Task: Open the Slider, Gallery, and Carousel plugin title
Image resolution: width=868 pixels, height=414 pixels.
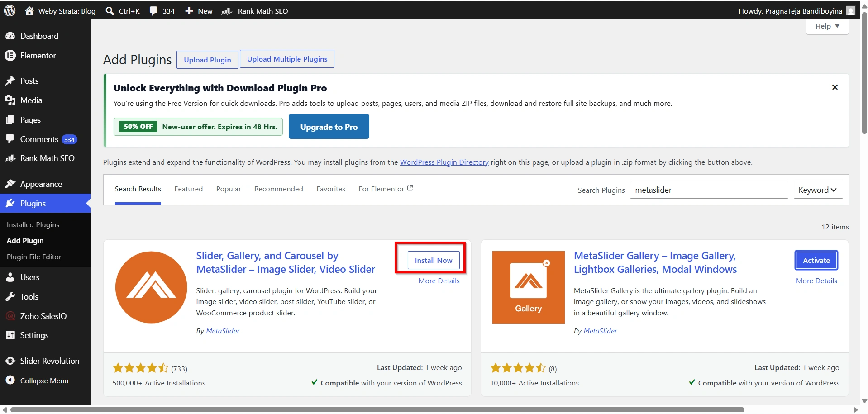Action: 286,262
